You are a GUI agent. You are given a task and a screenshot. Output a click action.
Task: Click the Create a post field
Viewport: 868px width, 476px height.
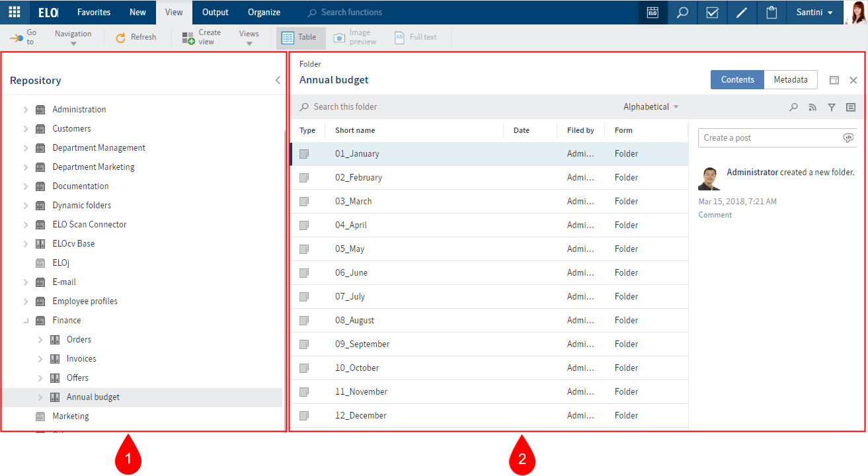770,138
